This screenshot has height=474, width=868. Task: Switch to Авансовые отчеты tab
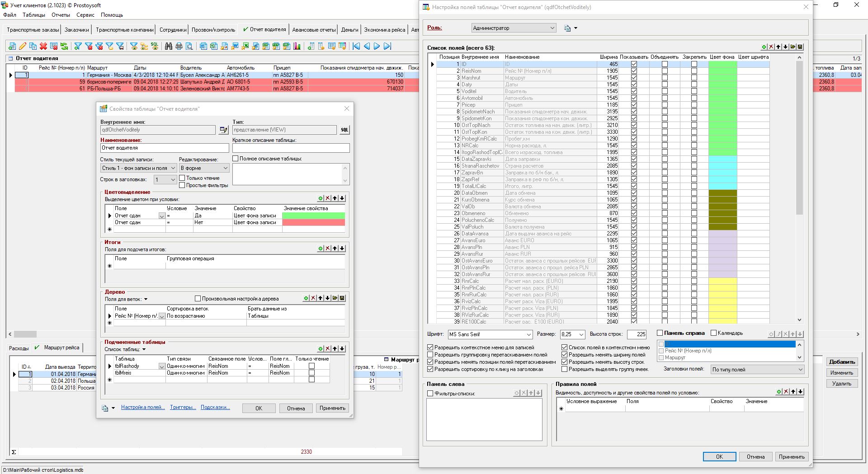pos(314,30)
